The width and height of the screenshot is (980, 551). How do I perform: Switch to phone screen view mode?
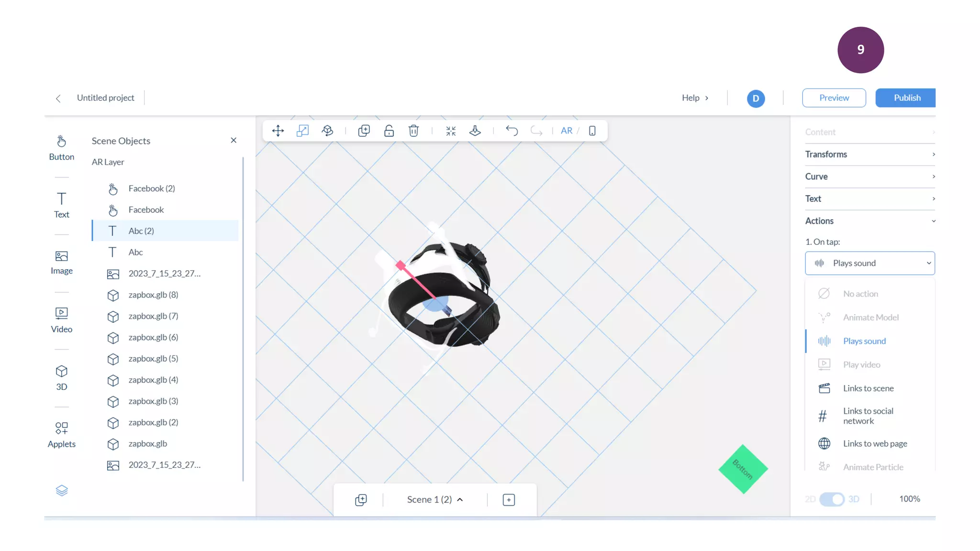point(592,131)
